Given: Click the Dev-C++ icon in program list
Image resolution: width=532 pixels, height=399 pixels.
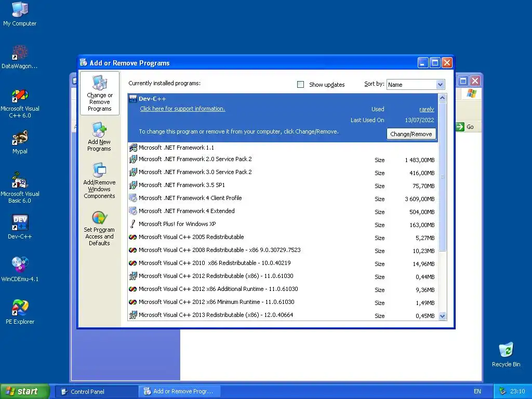Looking at the screenshot, I should point(133,99).
